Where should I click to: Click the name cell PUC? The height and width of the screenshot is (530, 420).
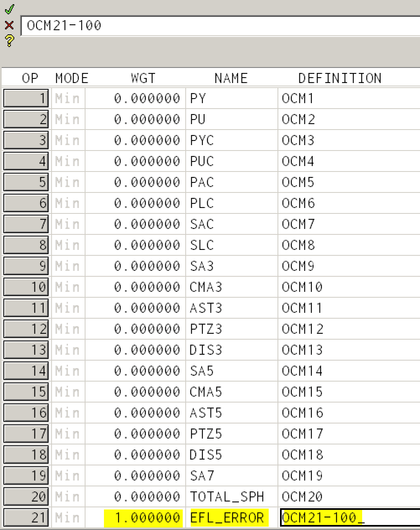point(232,161)
